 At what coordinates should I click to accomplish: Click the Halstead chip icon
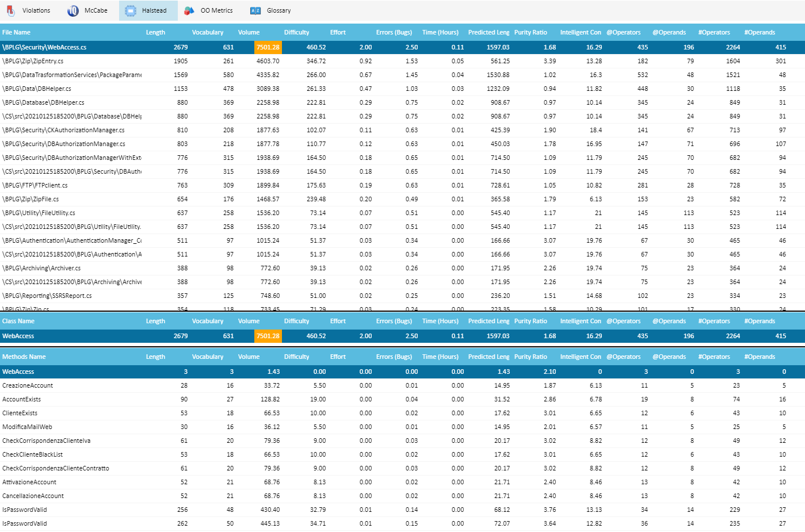(131, 10)
